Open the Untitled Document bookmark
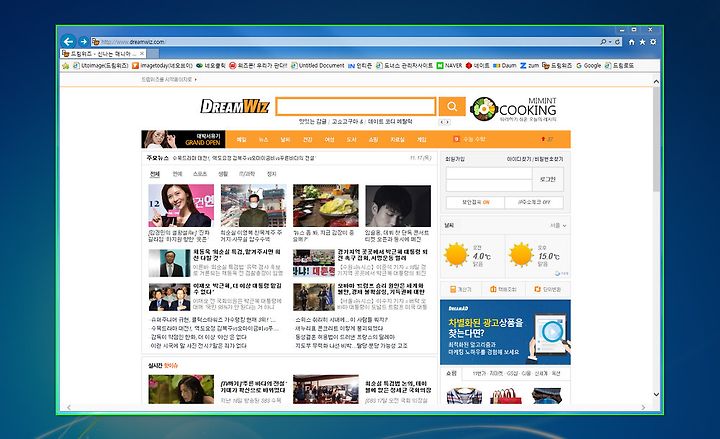 pyautogui.click(x=317, y=66)
